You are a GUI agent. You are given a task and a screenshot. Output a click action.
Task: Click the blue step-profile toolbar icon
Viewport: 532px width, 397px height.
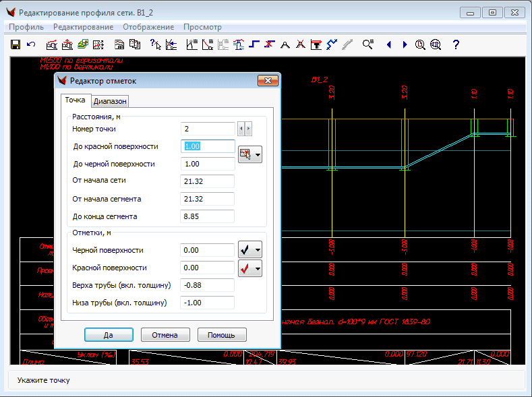pos(254,45)
